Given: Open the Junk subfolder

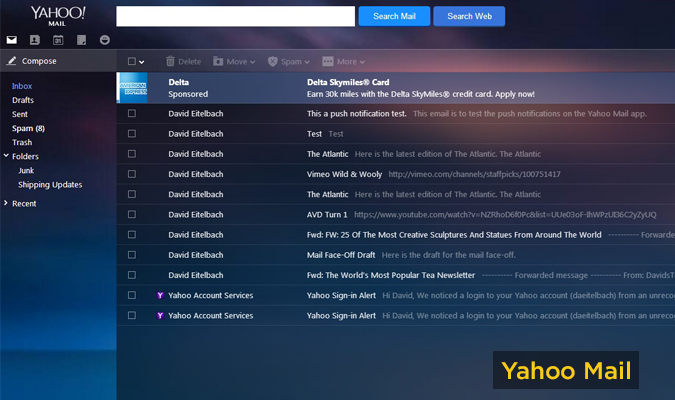Looking at the screenshot, I should 26,171.
